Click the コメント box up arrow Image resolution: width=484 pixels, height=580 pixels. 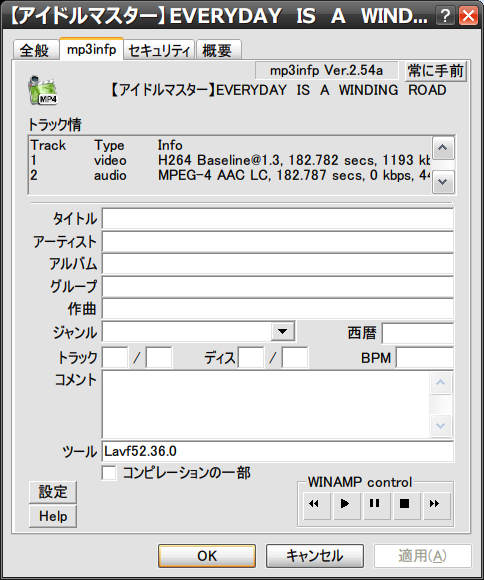pyautogui.click(x=441, y=383)
